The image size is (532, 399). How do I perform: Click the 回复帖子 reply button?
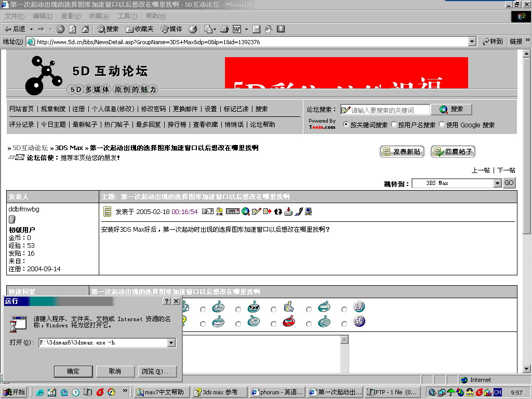[x=453, y=152]
